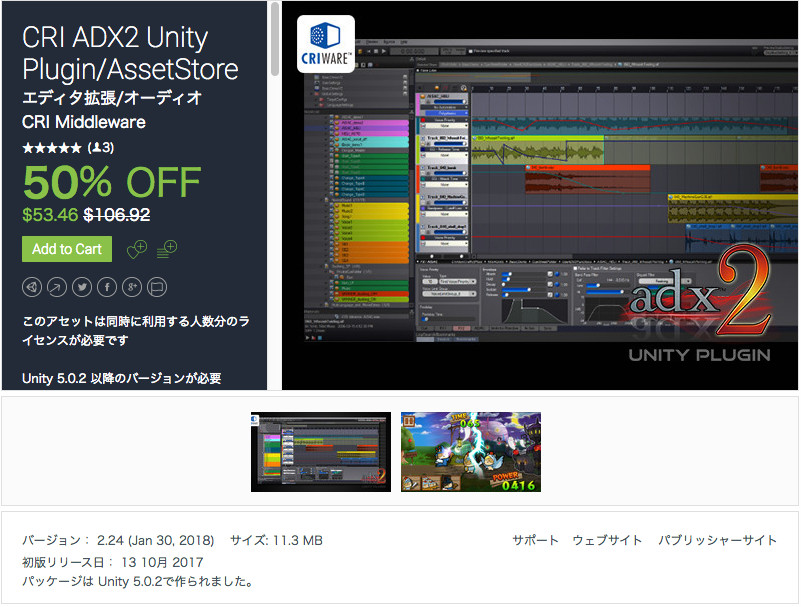Click the CRIWARE logo badge
The image size is (801, 607).
[326, 44]
